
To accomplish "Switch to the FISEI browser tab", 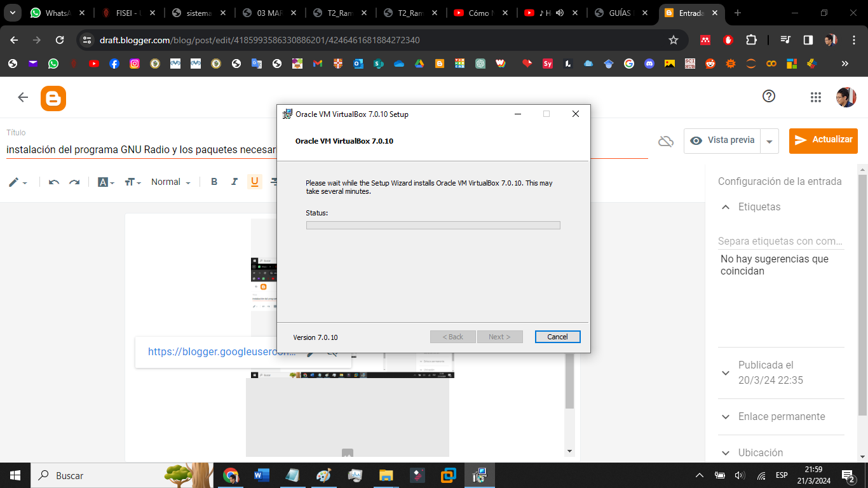I will (x=128, y=13).
